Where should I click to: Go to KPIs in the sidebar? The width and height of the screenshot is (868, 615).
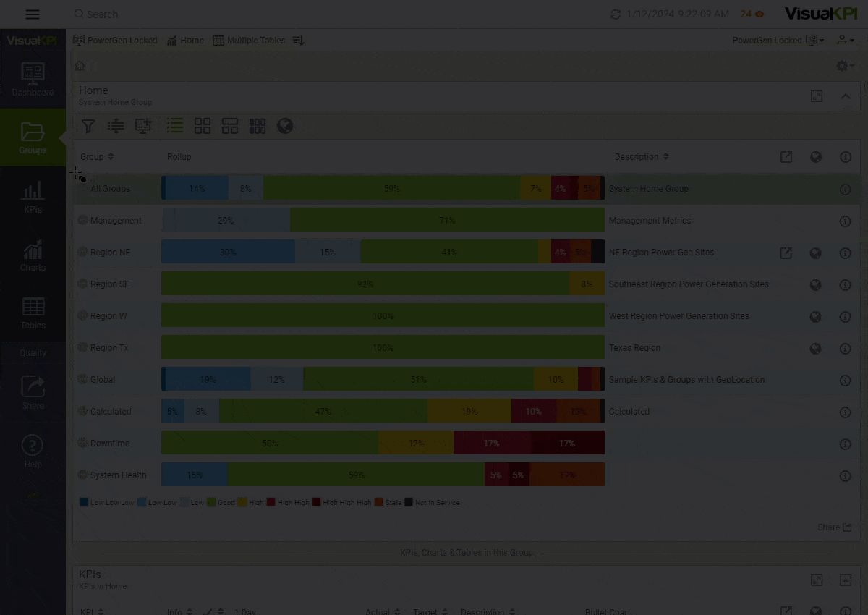[x=33, y=197]
